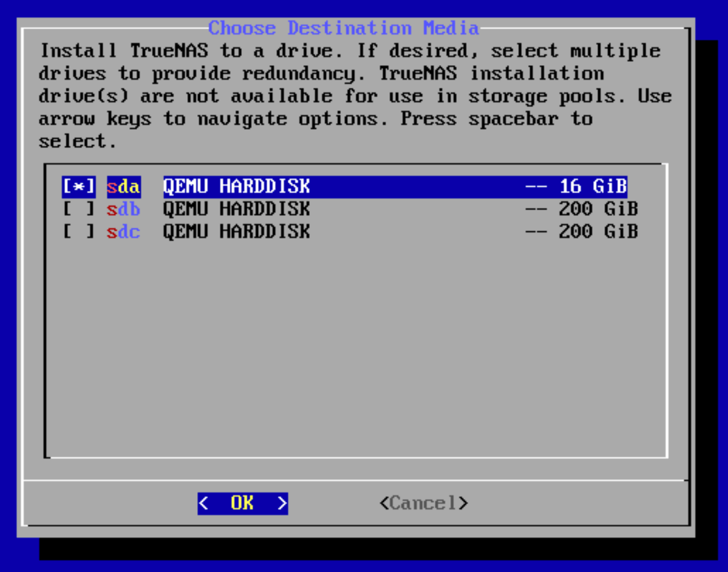Click QEMU HARDDISK label in sdc row
This screenshot has width=728, height=572.
click(x=236, y=232)
